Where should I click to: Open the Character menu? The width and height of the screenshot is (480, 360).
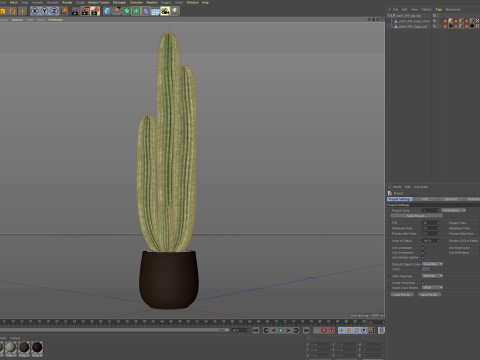tap(136, 2)
